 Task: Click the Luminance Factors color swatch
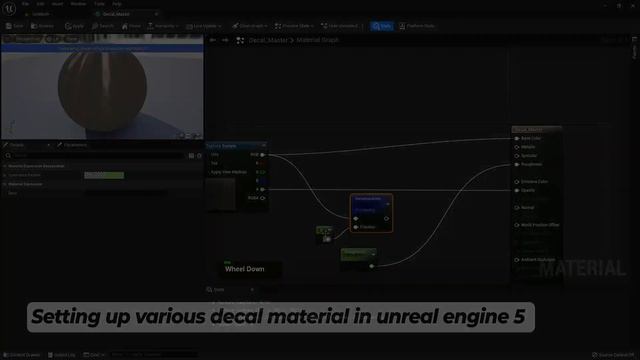click(104, 175)
